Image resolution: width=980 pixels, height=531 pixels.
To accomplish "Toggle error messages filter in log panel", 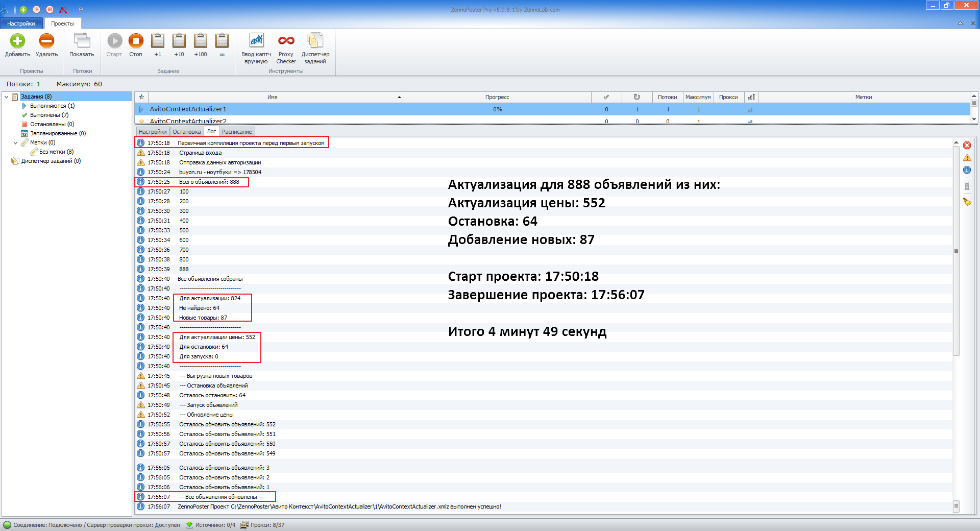I will pyautogui.click(x=967, y=145).
